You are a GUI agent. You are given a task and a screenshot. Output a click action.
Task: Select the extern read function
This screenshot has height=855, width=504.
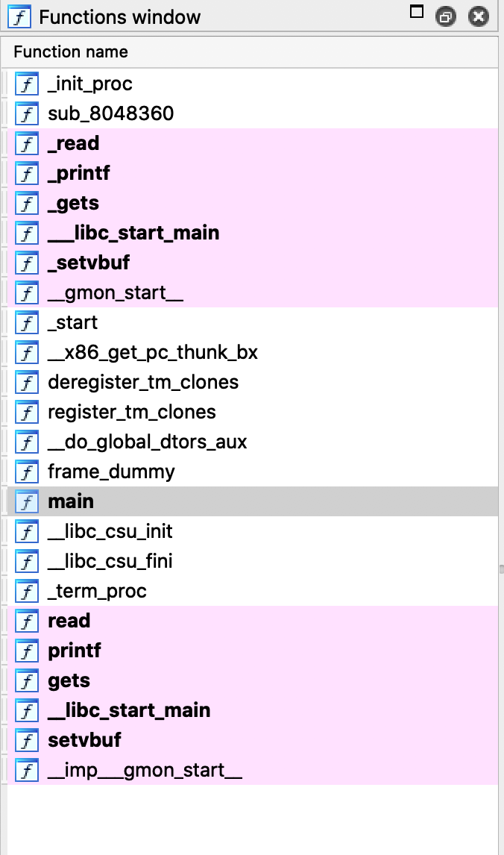click(x=253, y=621)
